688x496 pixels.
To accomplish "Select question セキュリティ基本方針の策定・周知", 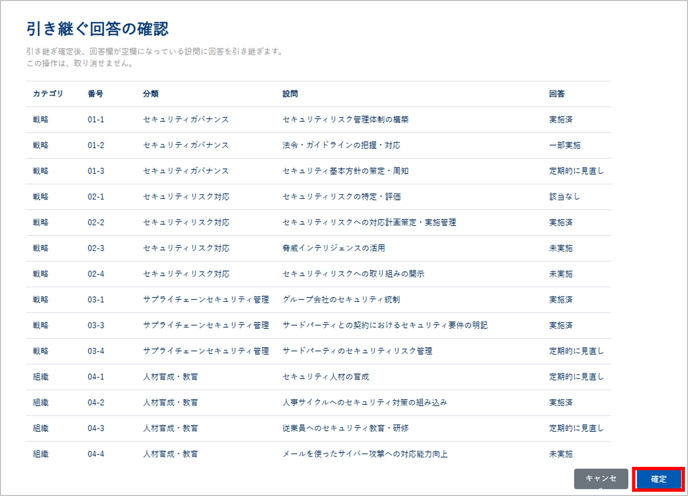I will click(x=346, y=171).
